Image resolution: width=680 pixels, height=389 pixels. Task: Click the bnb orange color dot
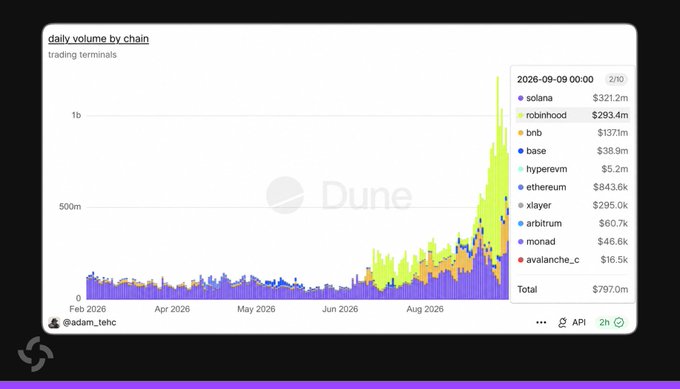[520, 133]
